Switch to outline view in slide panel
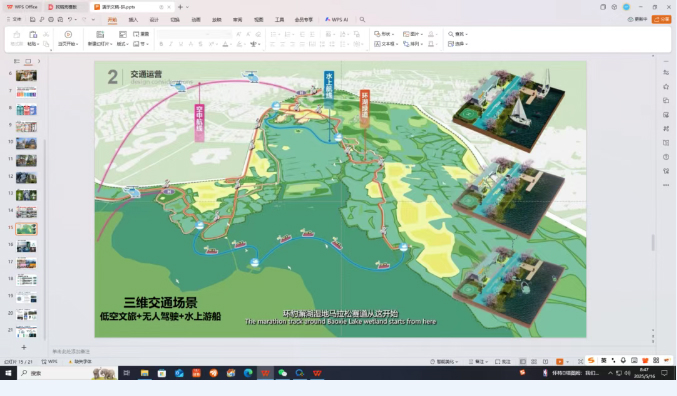Viewport: 677px width, 396px height. click(x=17, y=61)
